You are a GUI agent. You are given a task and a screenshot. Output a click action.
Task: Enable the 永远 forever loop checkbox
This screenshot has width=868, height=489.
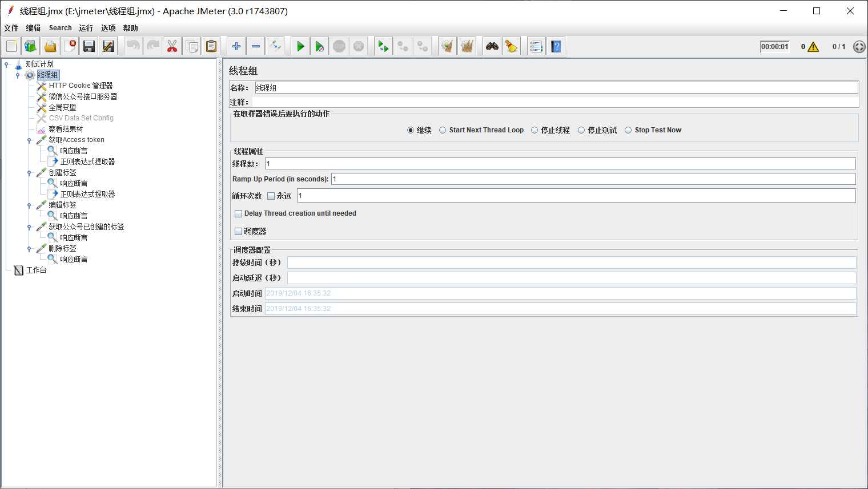tap(271, 196)
